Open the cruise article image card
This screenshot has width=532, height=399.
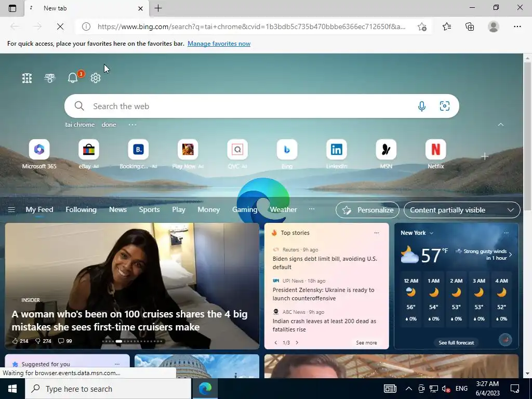click(x=132, y=286)
